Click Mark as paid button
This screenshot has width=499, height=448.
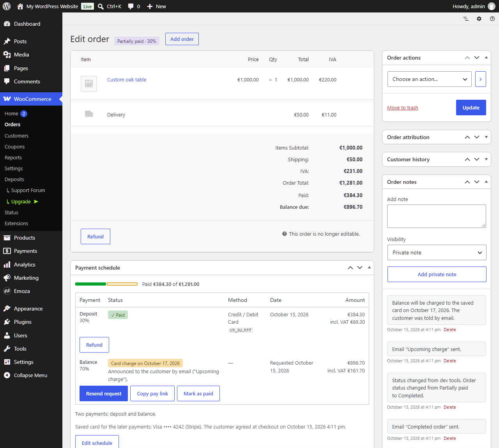point(198,393)
